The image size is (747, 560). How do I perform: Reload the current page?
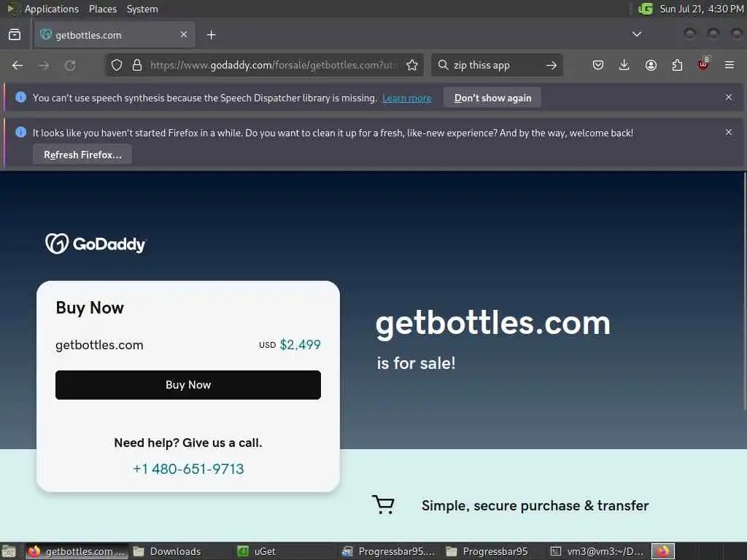click(x=70, y=65)
